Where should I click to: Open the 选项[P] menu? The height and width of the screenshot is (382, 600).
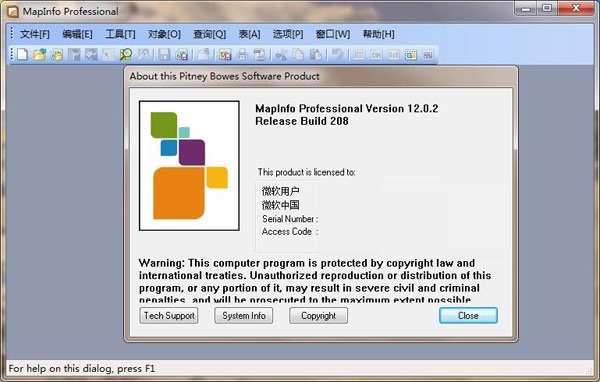click(x=288, y=34)
